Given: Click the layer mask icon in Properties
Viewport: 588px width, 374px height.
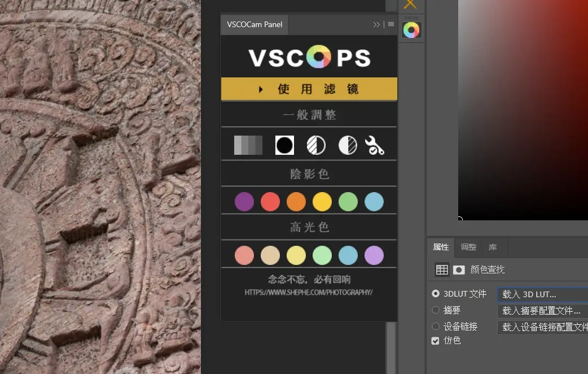Looking at the screenshot, I should click(459, 270).
